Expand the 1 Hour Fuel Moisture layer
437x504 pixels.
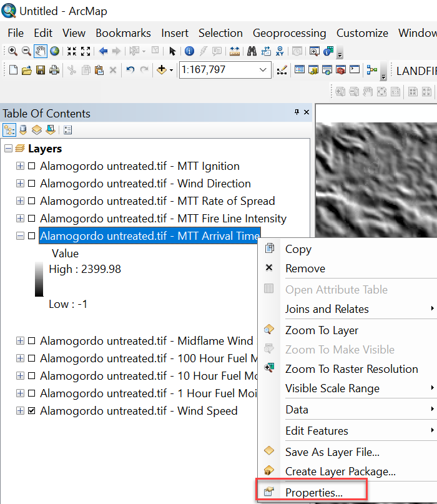[x=20, y=393]
